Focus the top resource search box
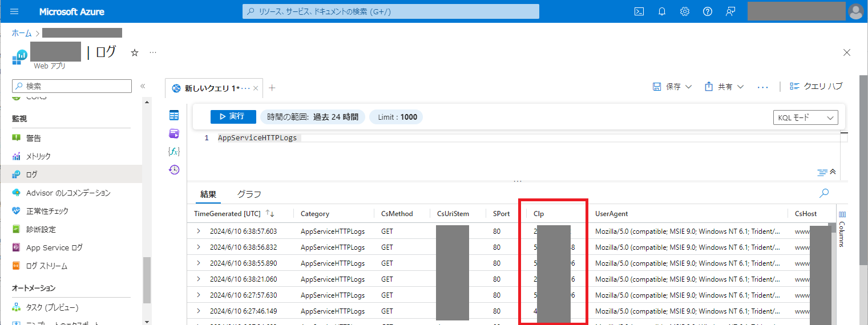The image size is (868, 325). (x=391, y=11)
